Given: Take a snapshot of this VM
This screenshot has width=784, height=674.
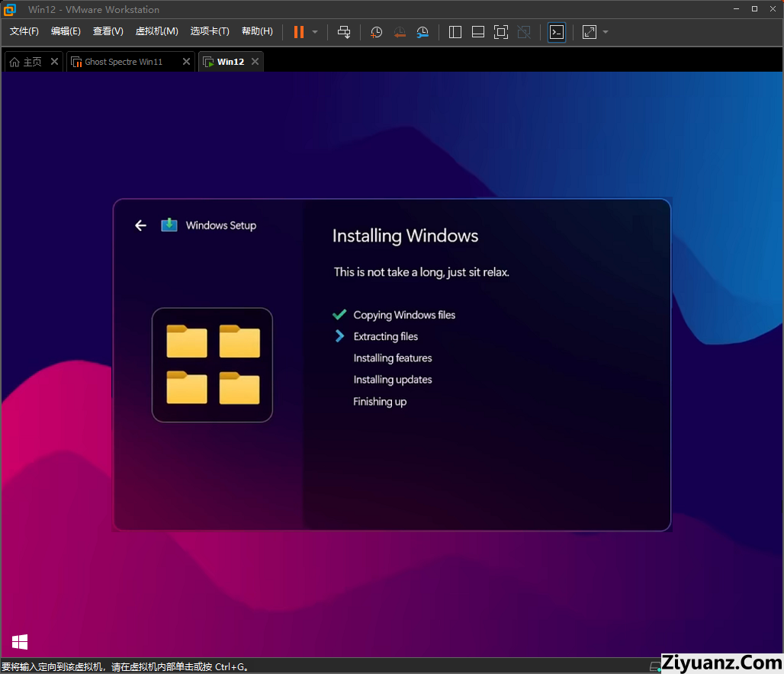Looking at the screenshot, I should [376, 32].
